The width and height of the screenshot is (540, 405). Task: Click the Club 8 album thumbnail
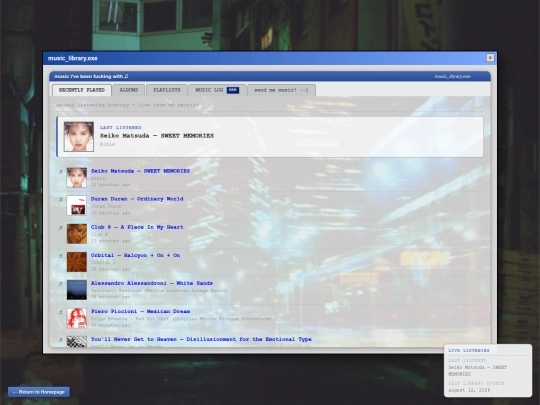76,234
